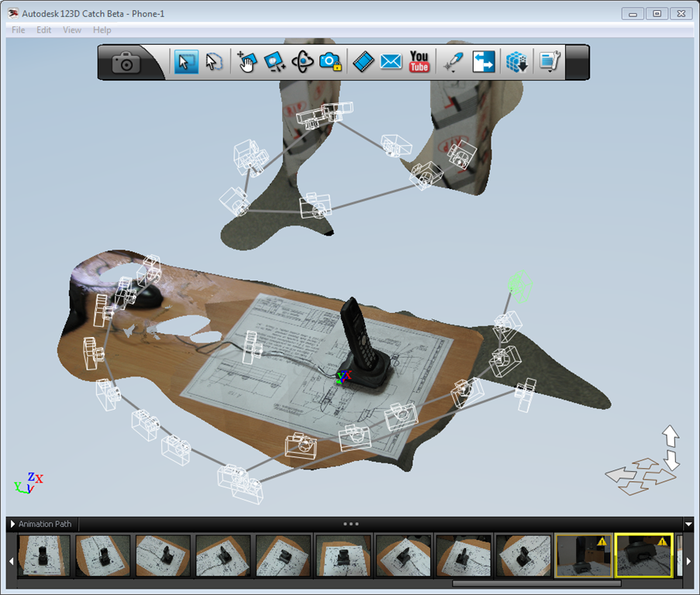Select the ninth photo thumbnail in filmstrip
The height and width of the screenshot is (595, 700).
tap(523, 555)
